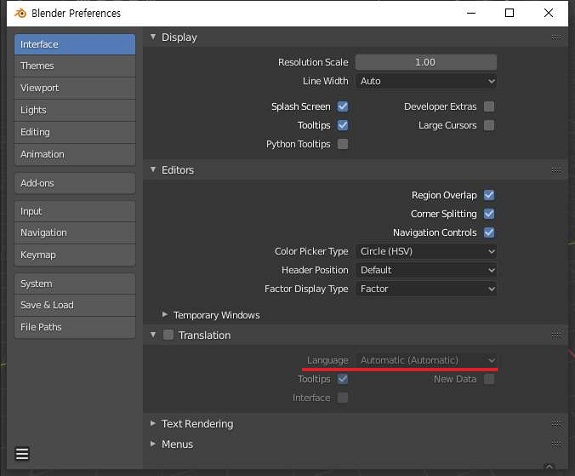Grab the Menus panel drag handle
Image resolution: width=575 pixels, height=476 pixels.
click(x=556, y=444)
